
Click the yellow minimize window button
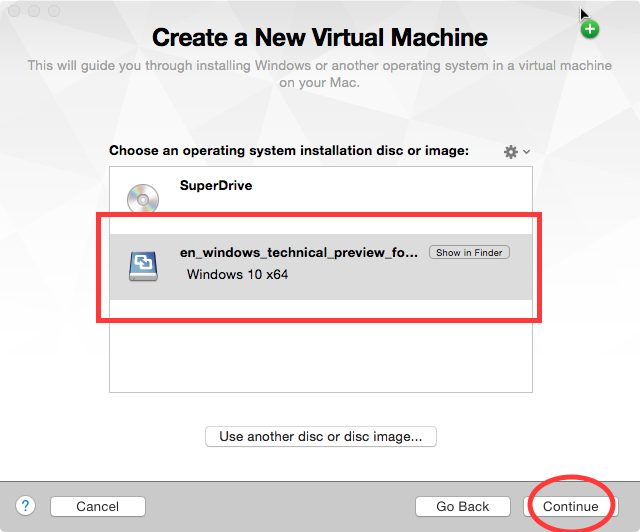[34, 11]
